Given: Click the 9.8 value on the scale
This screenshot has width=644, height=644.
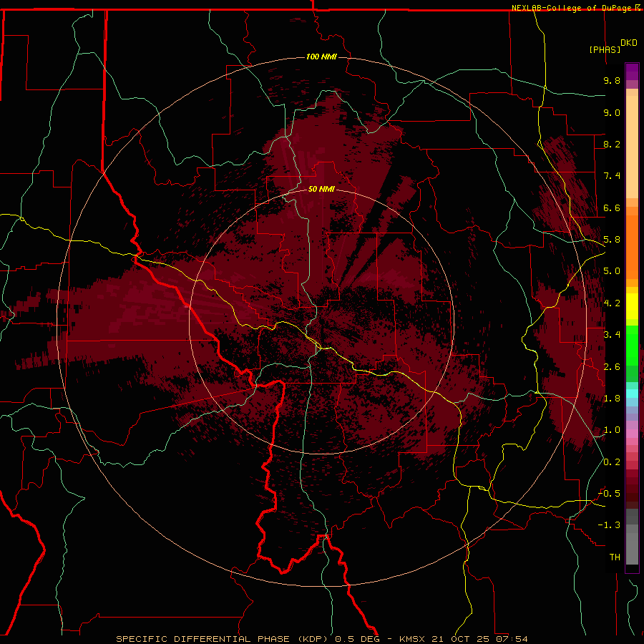Looking at the screenshot, I should 612,80.
